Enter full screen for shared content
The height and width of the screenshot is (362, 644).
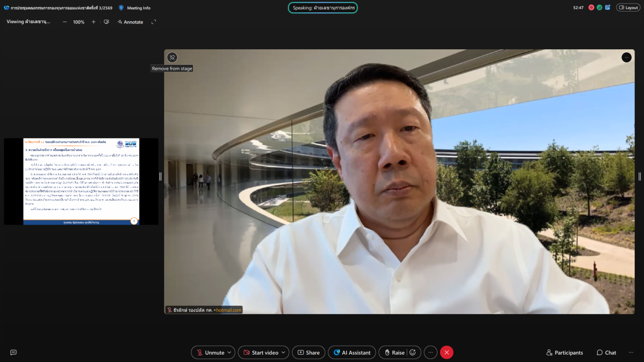(x=154, y=22)
